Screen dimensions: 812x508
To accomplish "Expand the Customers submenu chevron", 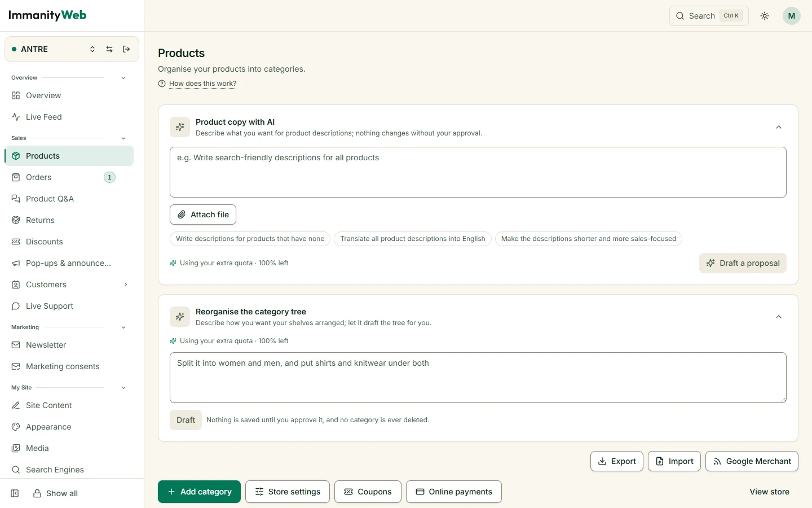I will [126, 284].
